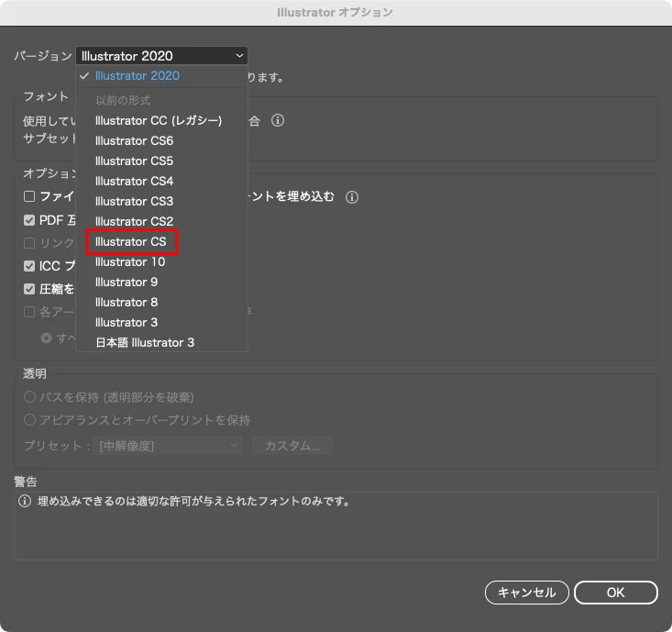The width and height of the screenshot is (672, 632).
Task: Select the Illustrator CS version entry
Action: pyautogui.click(x=161, y=241)
